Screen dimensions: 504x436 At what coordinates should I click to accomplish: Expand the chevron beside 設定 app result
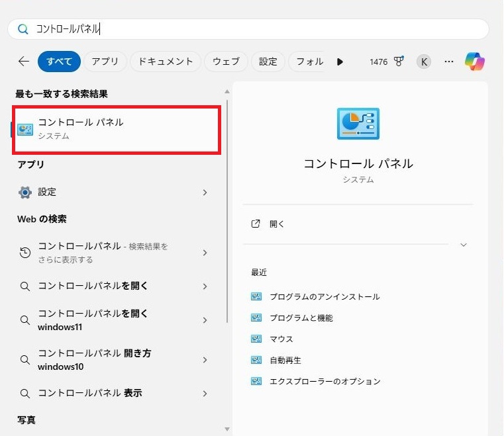(205, 193)
